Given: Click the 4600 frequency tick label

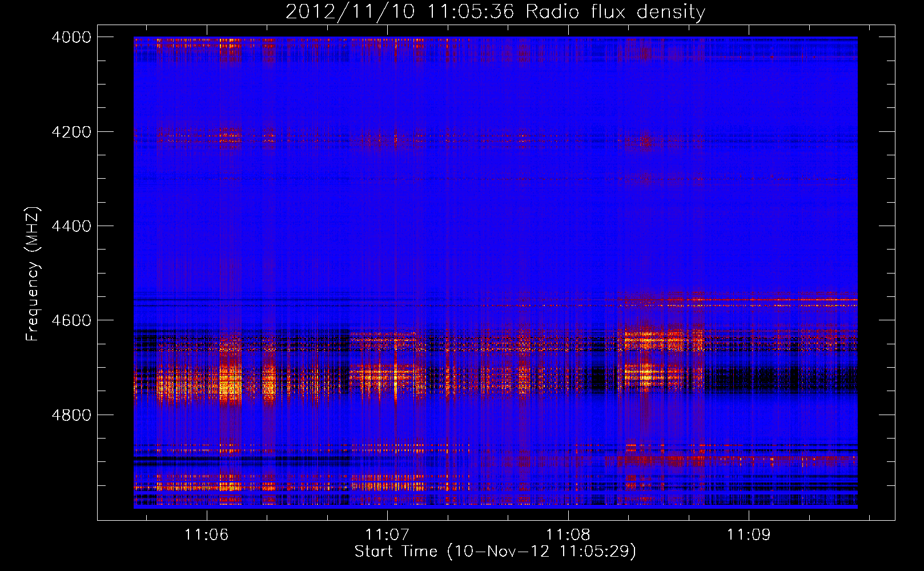Looking at the screenshot, I should pos(71,320).
